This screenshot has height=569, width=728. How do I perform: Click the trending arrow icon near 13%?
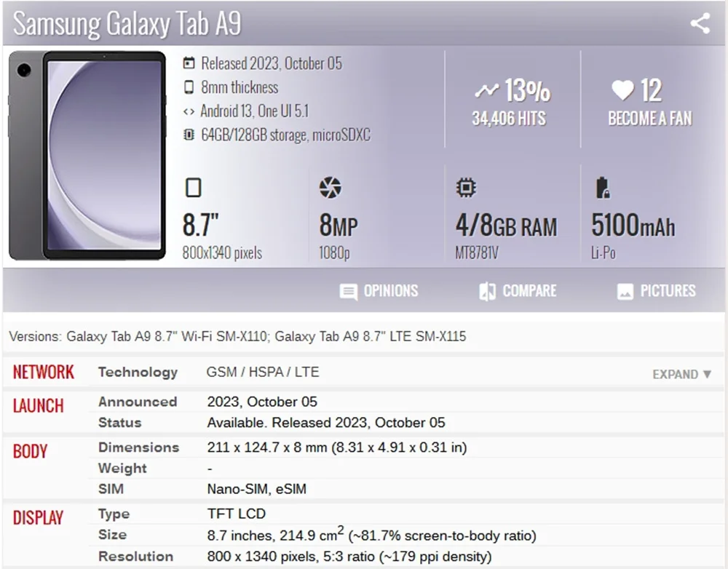click(x=487, y=90)
